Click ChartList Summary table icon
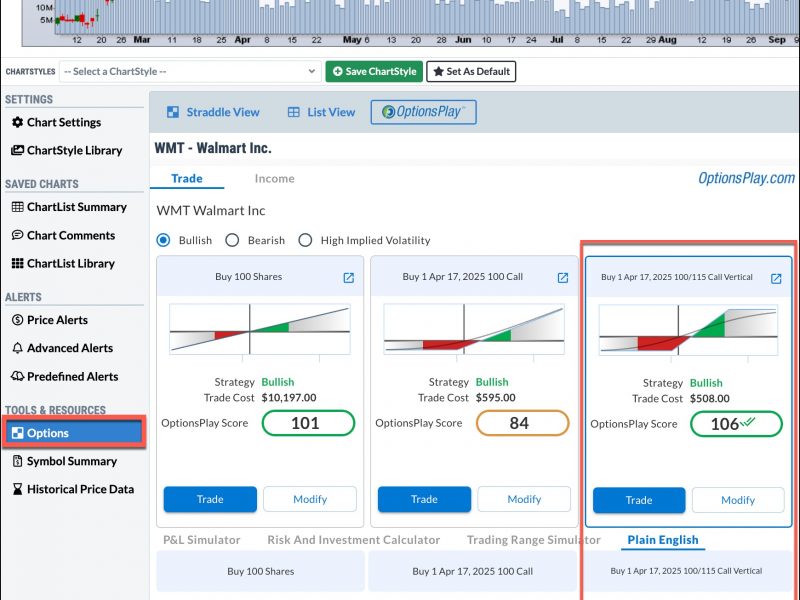 point(17,207)
